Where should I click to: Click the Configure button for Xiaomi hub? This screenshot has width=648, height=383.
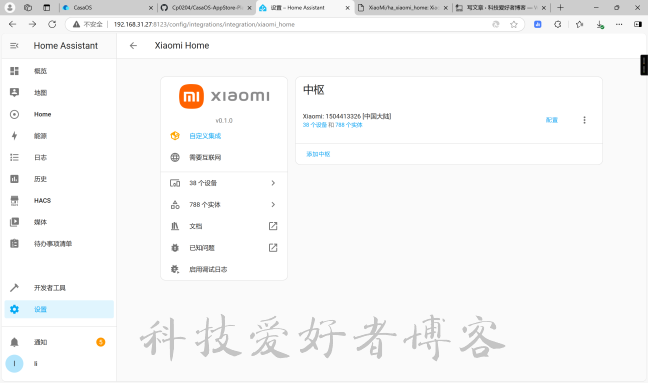(552, 120)
